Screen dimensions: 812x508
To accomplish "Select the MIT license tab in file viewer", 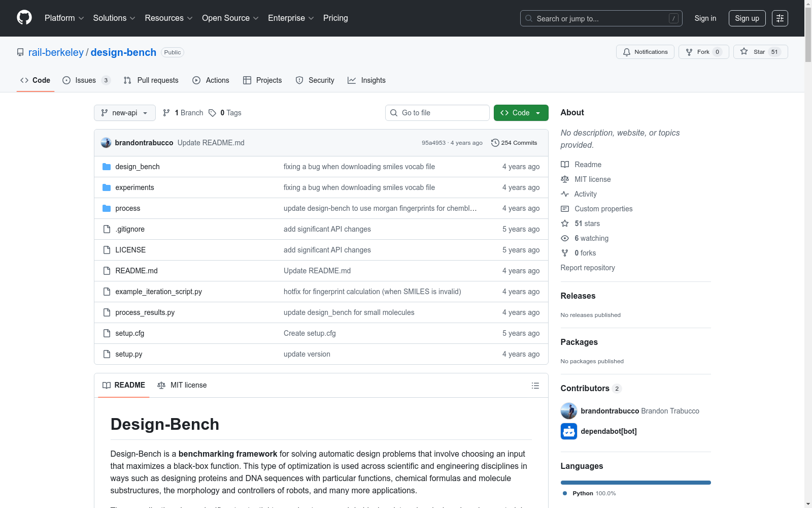I will [182, 385].
